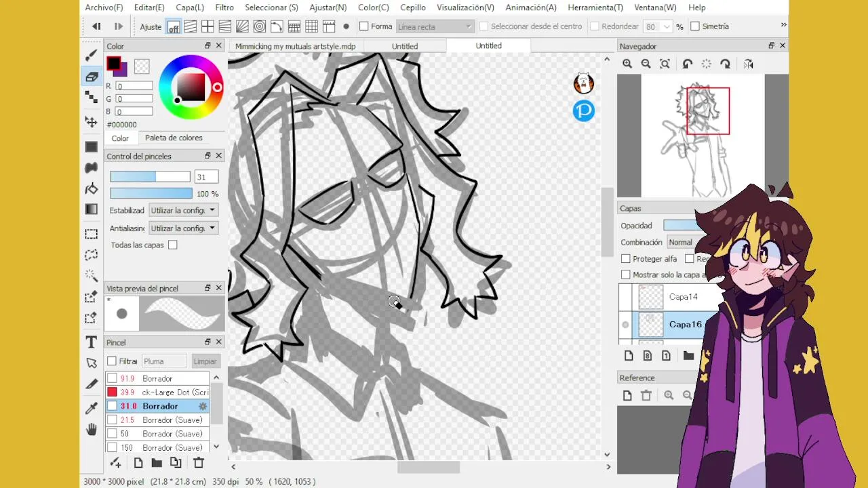Image resolution: width=868 pixels, height=488 pixels.
Task: Open the Archivo(F) menu
Action: click(x=104, y=7)
